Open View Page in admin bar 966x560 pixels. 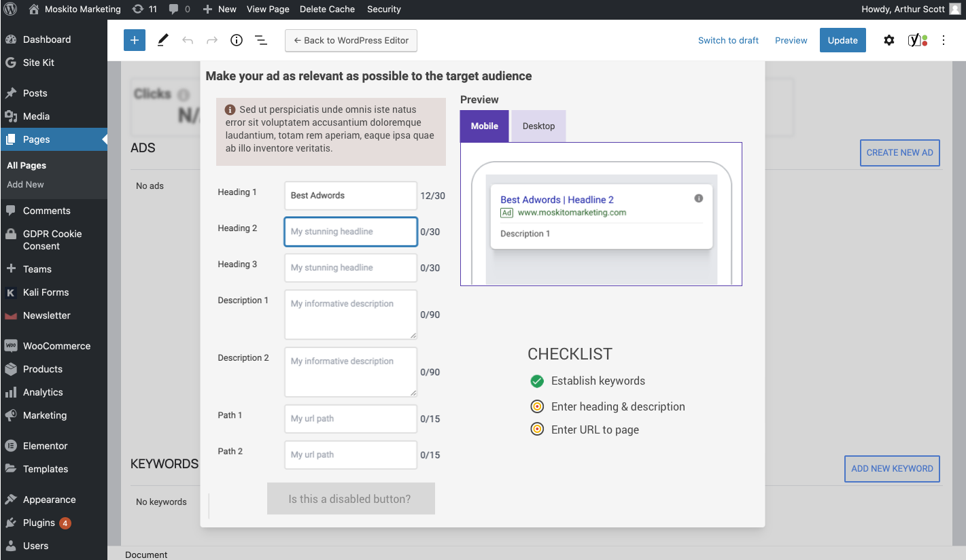[x=268, y=10]
